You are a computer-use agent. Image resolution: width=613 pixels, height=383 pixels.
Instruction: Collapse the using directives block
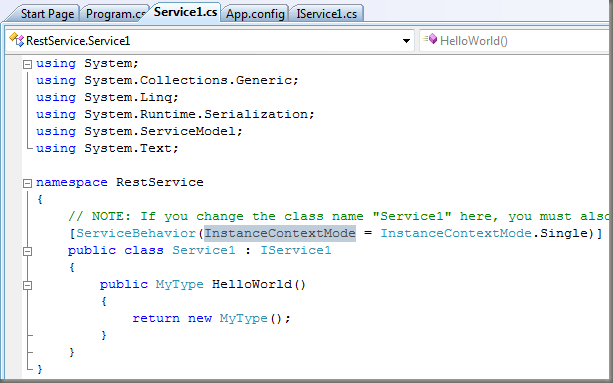pyautogui.click(x=27, y=64)
